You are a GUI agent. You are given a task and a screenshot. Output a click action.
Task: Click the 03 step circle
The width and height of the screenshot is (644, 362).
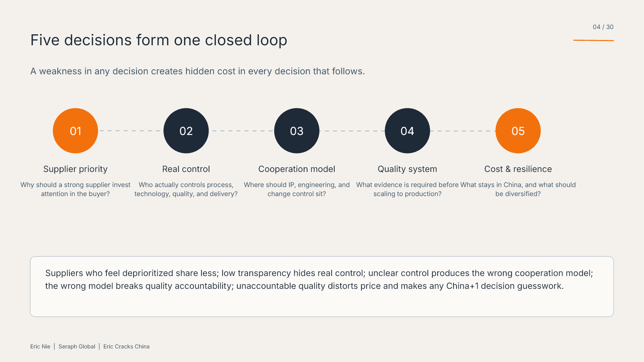click(297, 131)
